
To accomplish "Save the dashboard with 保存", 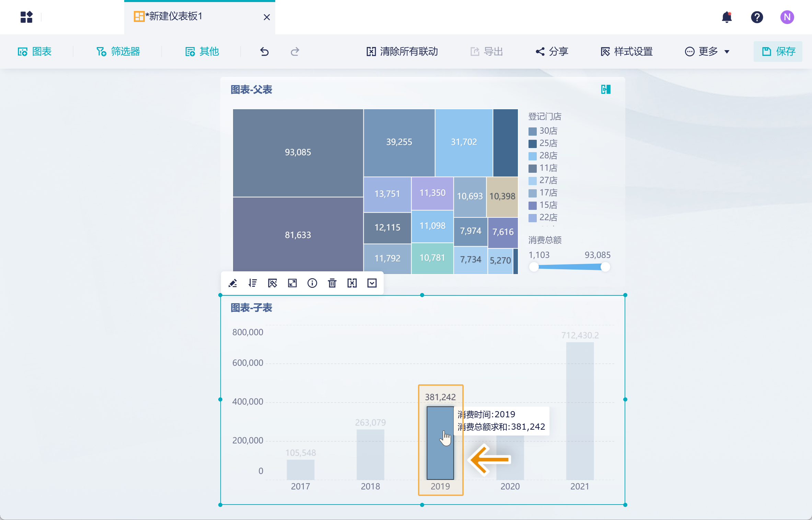I will [x=778, y=52].
